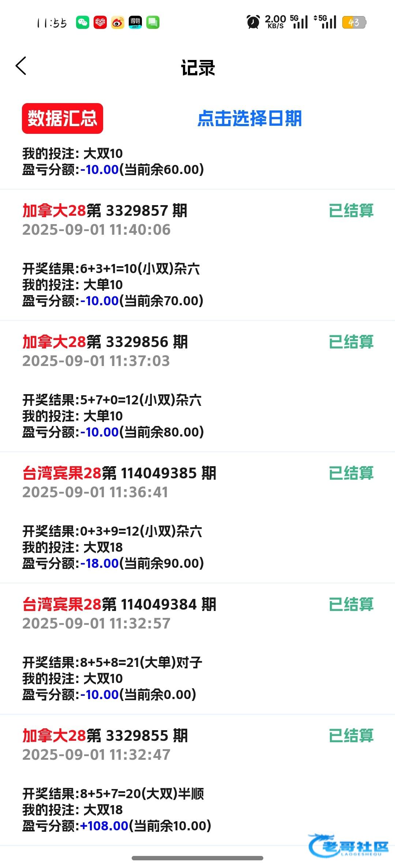Tap the back arrow icon
Image resolution: width=395 pixels, height=868 pixels.
[21, 66]
